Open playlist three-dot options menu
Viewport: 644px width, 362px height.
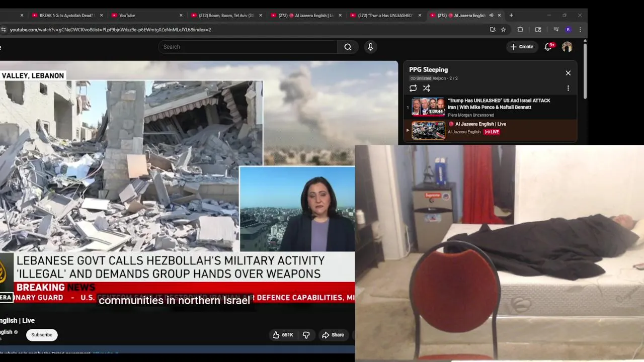coord(568,88)
